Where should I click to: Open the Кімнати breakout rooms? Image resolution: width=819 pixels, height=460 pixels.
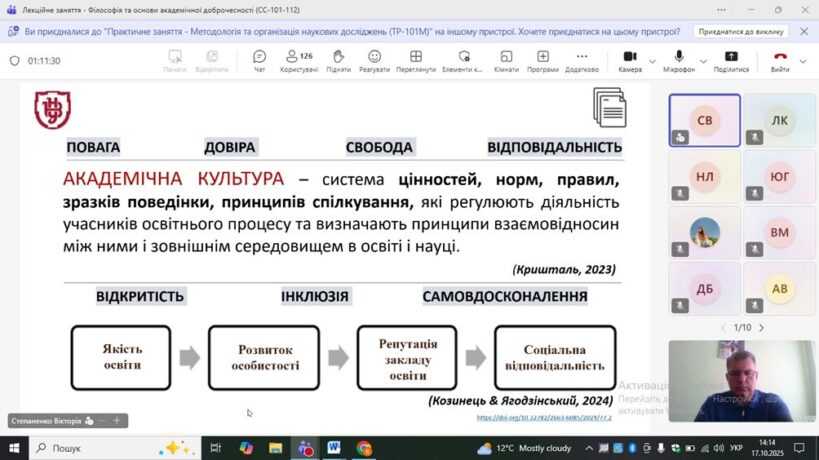506,60
